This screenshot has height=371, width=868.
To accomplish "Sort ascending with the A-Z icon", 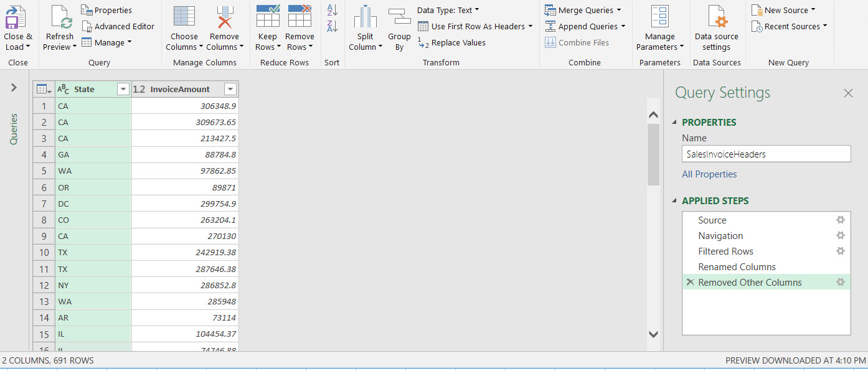I will [x=332, y=10].
